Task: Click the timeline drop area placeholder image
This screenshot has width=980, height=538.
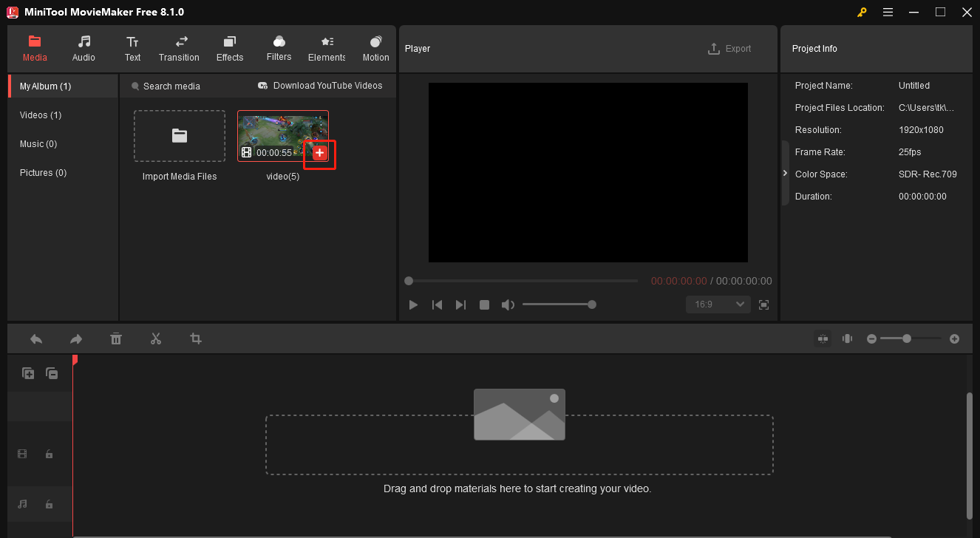Action: [x=519, y=415]
